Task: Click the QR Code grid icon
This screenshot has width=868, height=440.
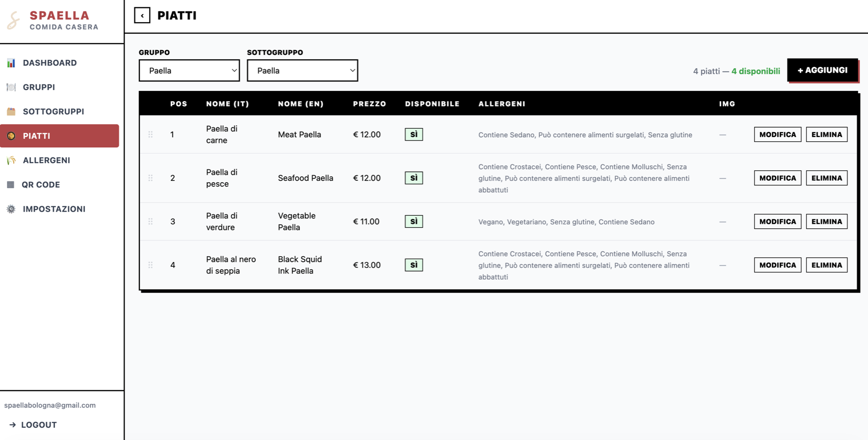Action: click(x=10, y=185)
